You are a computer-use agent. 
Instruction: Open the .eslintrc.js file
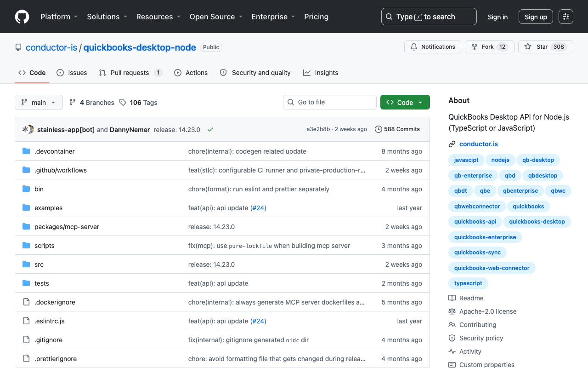pos(50,321)
